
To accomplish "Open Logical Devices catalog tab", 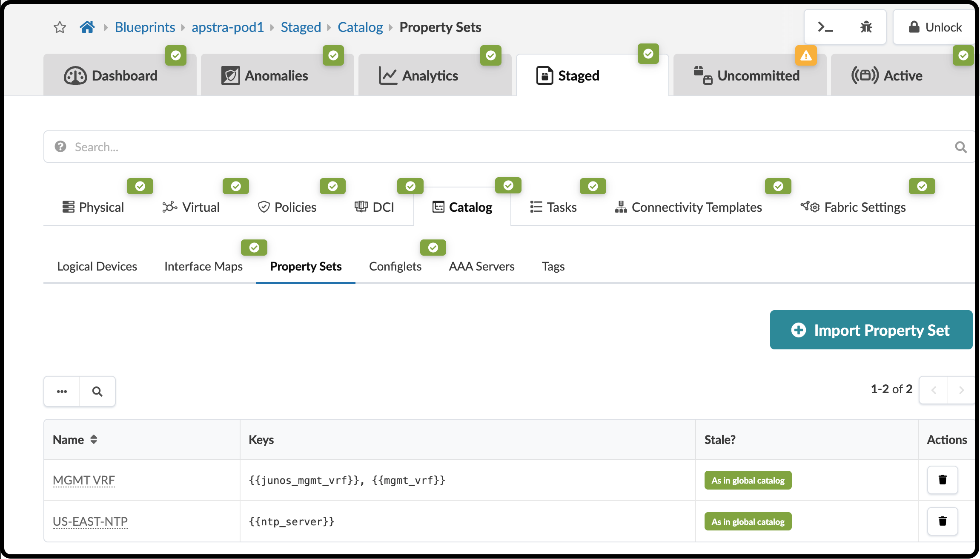I will point(97,266).
